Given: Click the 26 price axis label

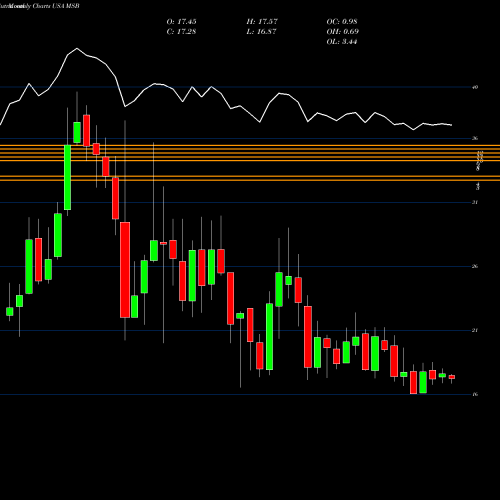Looking at the screenshot, I should pyautogui.click(x=475, y=266).
